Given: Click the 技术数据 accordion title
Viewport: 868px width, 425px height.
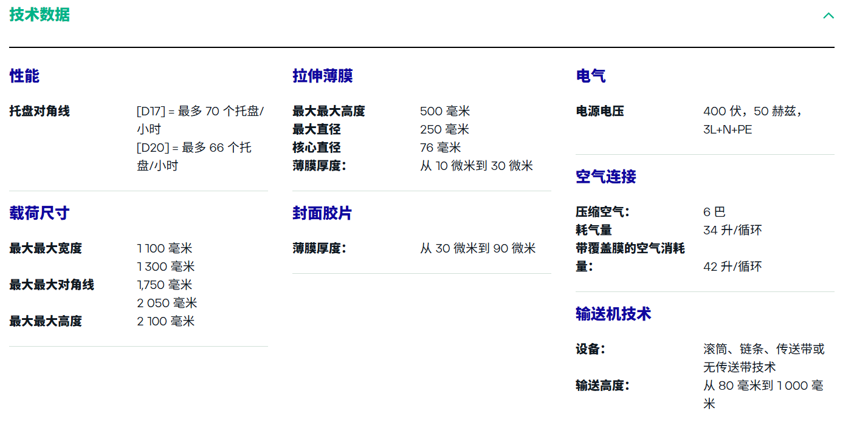Looking at the screenshot, I should (x=40, y=15).
